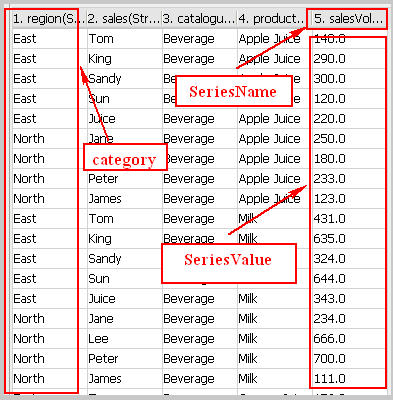Screen dimensions: 393x400
Task: Click the Jane cell in Milk rows
Action: pyautogui.click(x=124, y=319)
